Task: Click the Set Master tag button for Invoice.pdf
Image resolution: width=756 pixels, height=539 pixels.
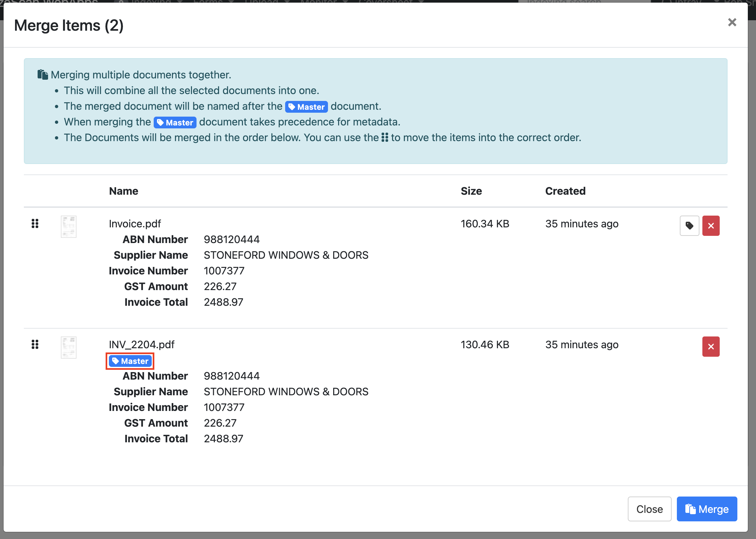Action: 689,226
